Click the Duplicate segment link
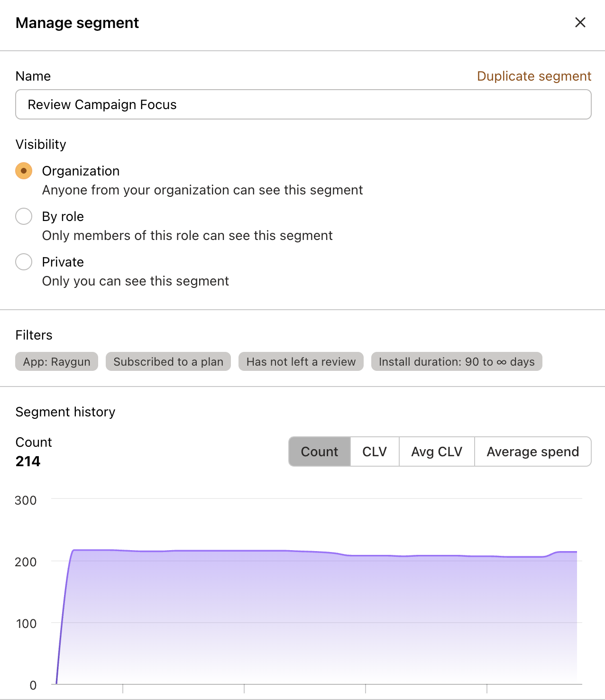 click(533, 76)
